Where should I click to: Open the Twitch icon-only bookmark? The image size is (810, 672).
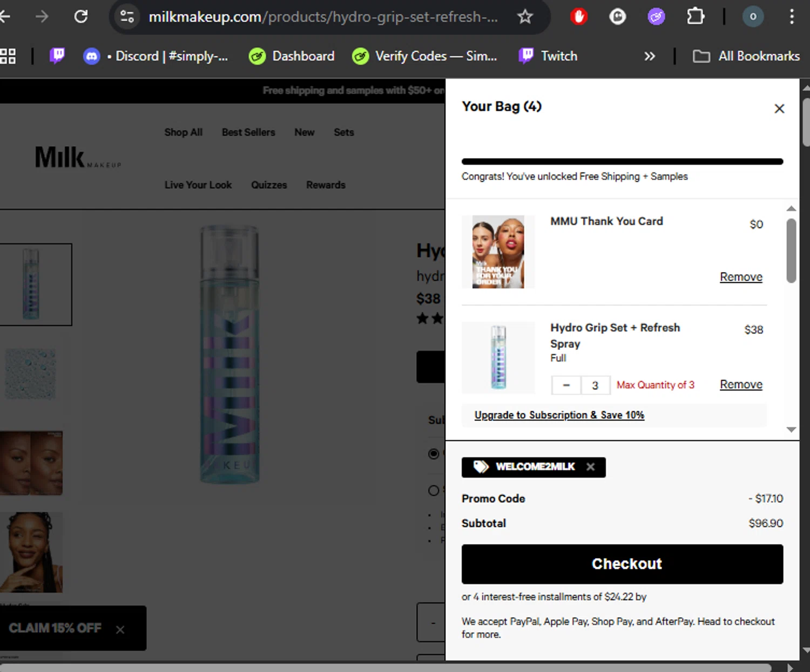(57, 56)
